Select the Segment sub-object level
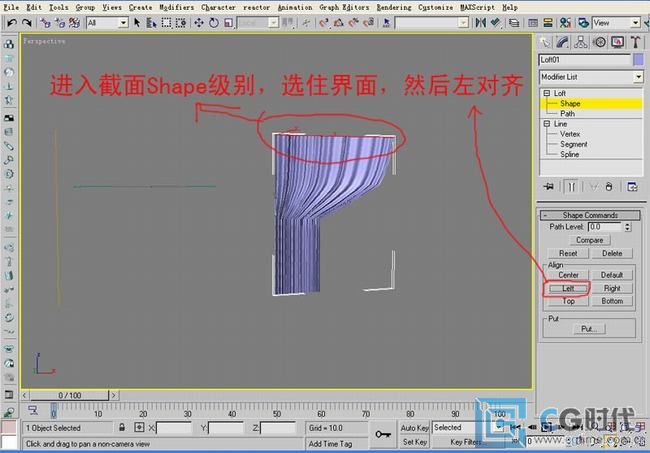The image size is (650, 453). pos(573,144)
